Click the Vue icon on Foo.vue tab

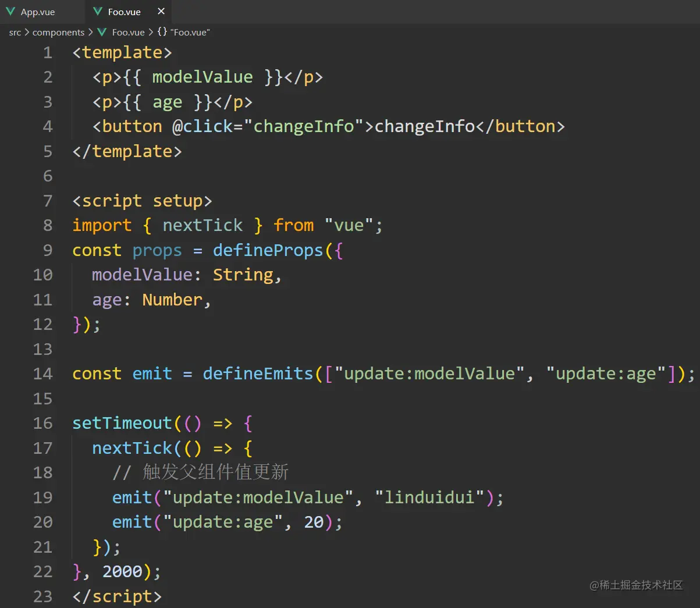pyautogui.click(x=98, y=12)
